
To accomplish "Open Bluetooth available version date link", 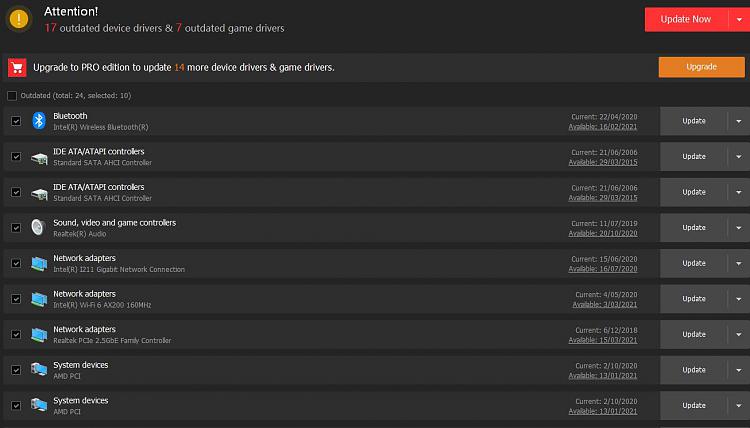I will point(603,127).
